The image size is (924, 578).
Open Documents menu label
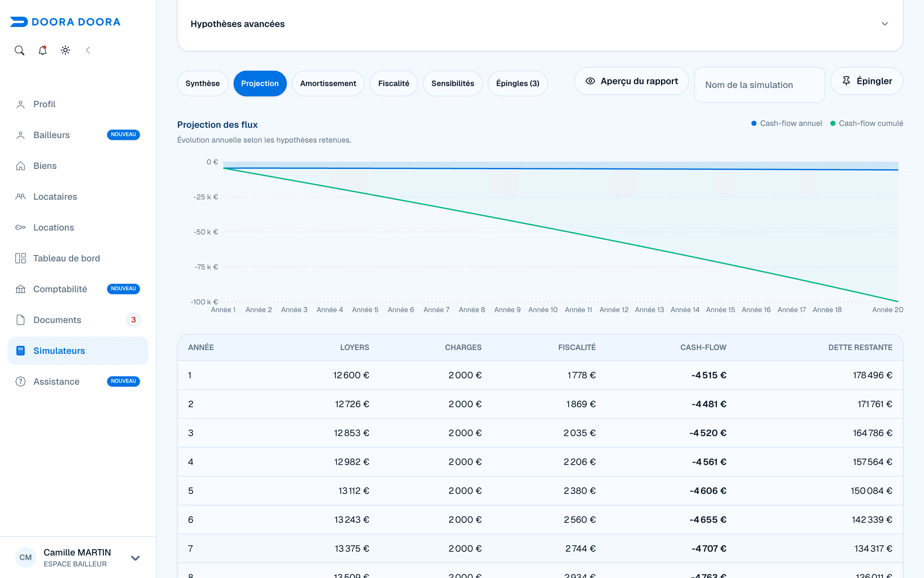57,320
